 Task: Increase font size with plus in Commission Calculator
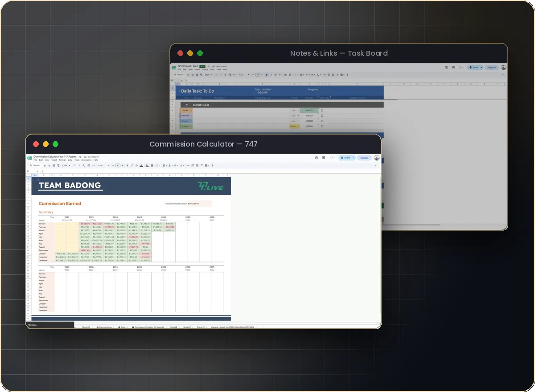coord(122,165)
